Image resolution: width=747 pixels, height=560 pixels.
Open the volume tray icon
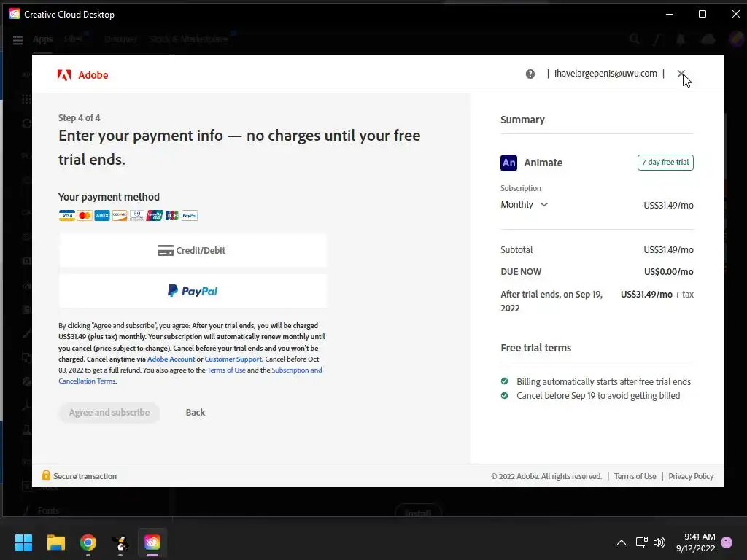click(x=659, y=542)
